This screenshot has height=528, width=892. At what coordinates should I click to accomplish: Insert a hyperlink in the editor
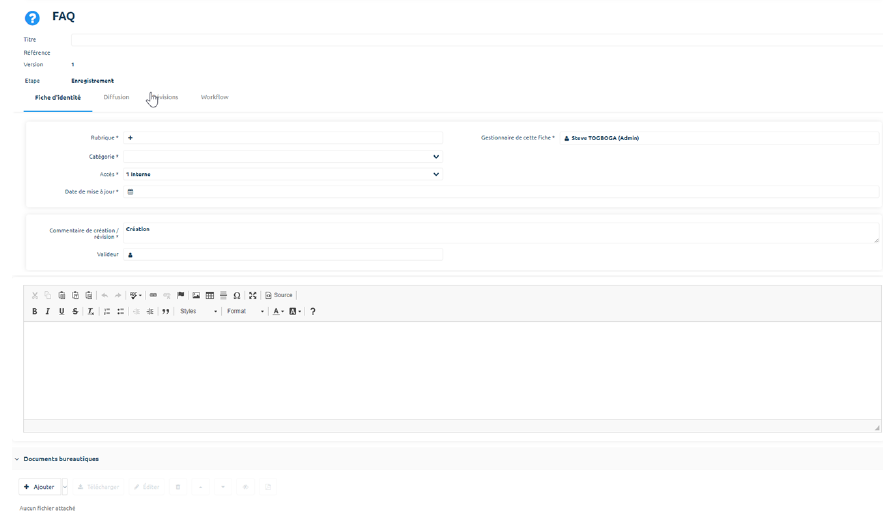point(153,295)
